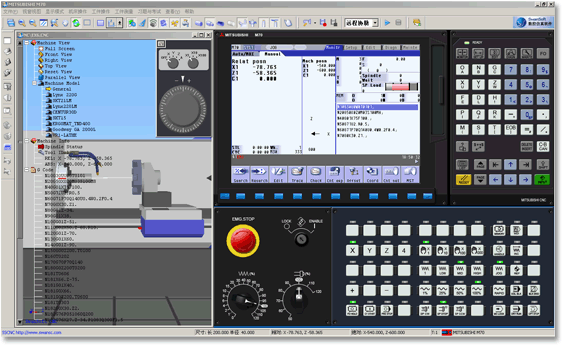Click the blue play button in toolbar
Image resolution: width=578 pixels, height=361 pixels.
pos(387,23)
